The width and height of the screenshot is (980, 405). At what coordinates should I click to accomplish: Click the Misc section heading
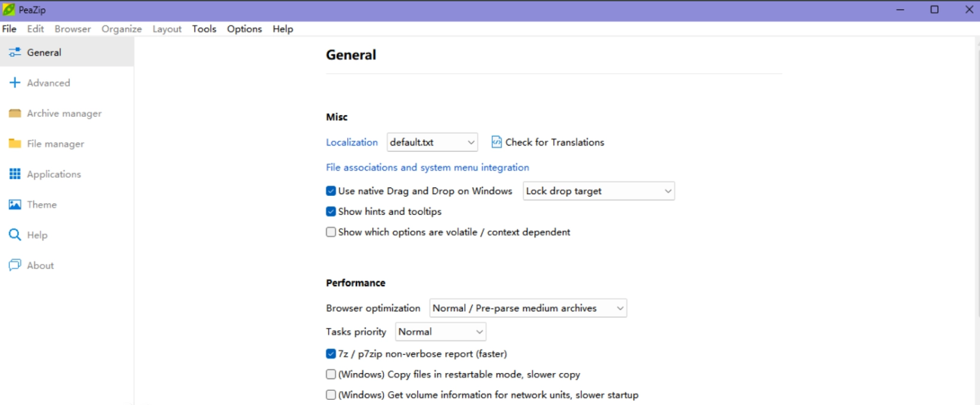(x=337, y=117)
